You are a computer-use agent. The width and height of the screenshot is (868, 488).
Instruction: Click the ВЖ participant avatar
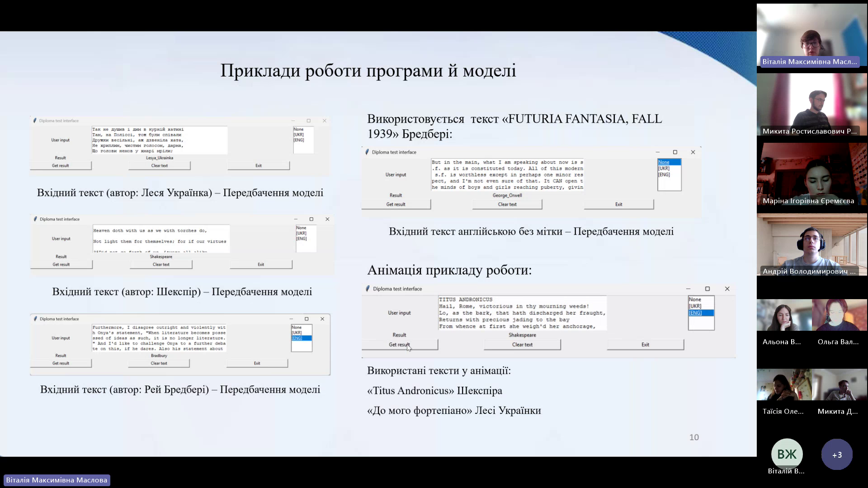pyautogui.click(x=787, y=454)
